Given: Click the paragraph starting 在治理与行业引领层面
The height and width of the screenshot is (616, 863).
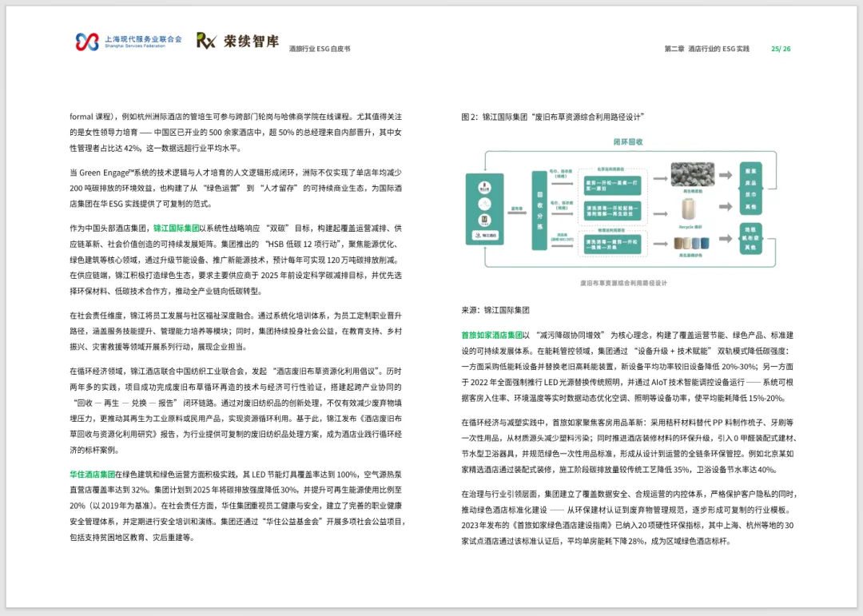Looking at the screenshot, I should (x=629, y=518).
